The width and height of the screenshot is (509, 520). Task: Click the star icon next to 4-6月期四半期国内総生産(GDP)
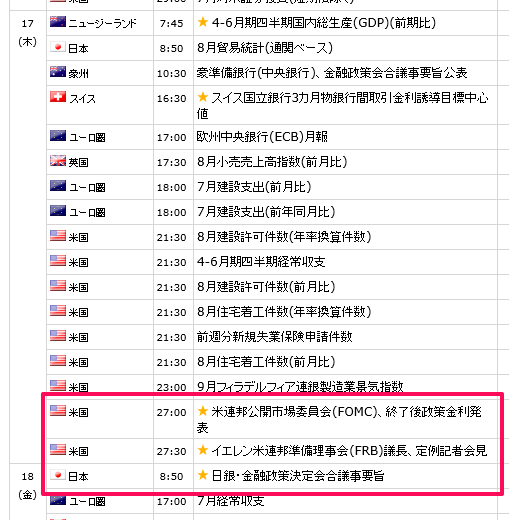pyautogui.click(x=203, y=22)
